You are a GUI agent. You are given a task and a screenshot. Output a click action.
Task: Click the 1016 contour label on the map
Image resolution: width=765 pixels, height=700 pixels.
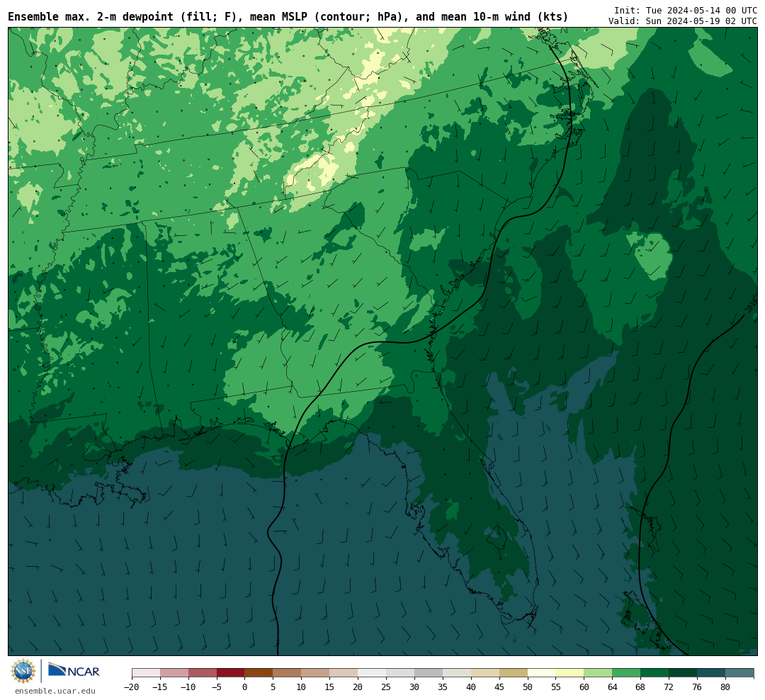point(752,305)
